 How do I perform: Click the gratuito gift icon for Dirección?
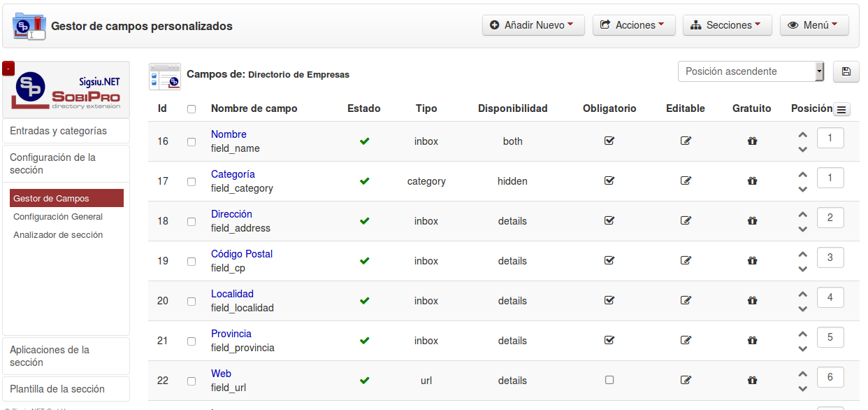point(752,220)
